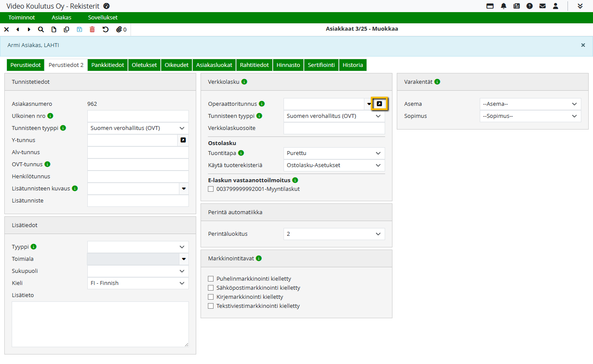This screenshot has width=593, height=364.
Task: Click the undo arrow toolbar icon
Action: (105, 29)
